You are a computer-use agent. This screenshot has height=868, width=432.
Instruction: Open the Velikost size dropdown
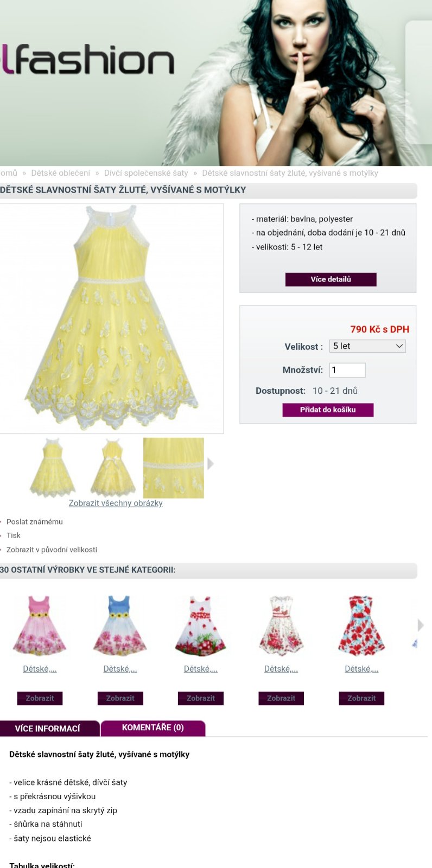pyautogui.click(x=367, y=346)
